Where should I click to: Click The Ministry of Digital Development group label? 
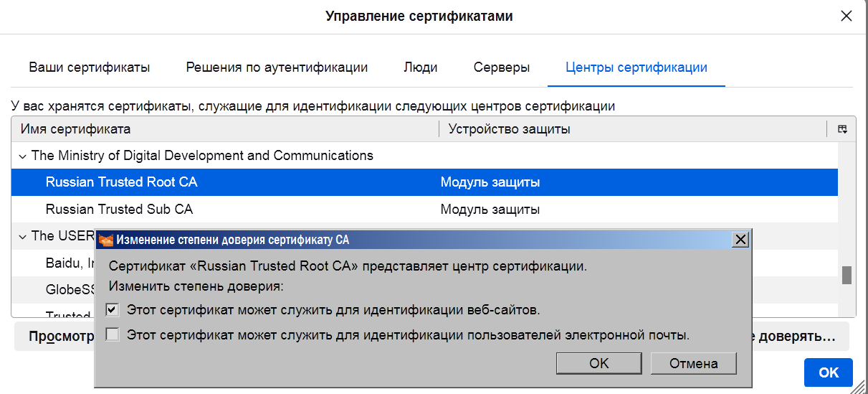click(202, 155)
